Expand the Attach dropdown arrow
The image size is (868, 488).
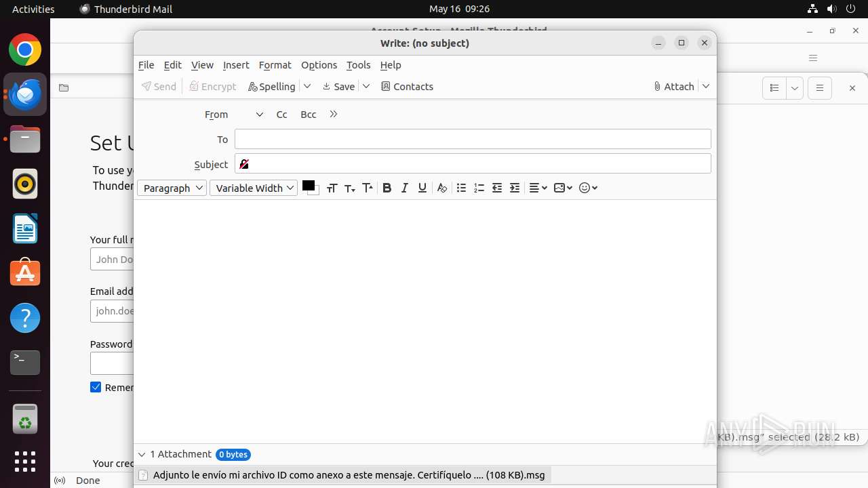click(x=706, y=86)
